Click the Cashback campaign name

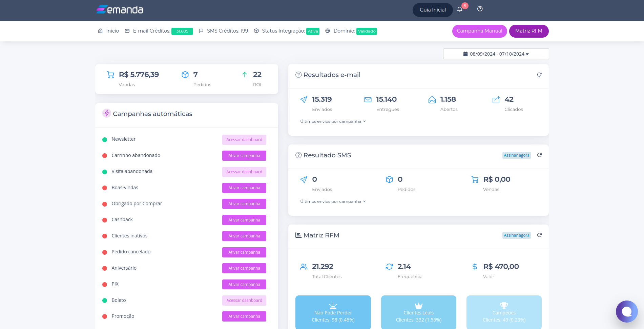point(122,219)
